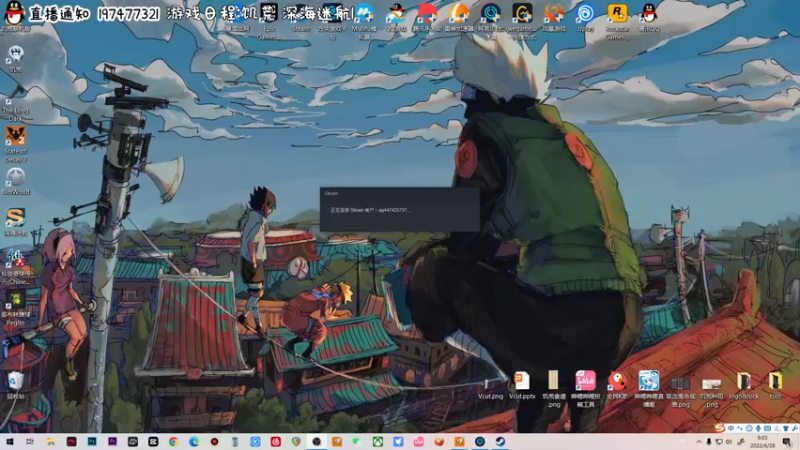The height and width of the screenshot is (450, 800).
Task: Open network settings from the tray
Action: [719, 442]
